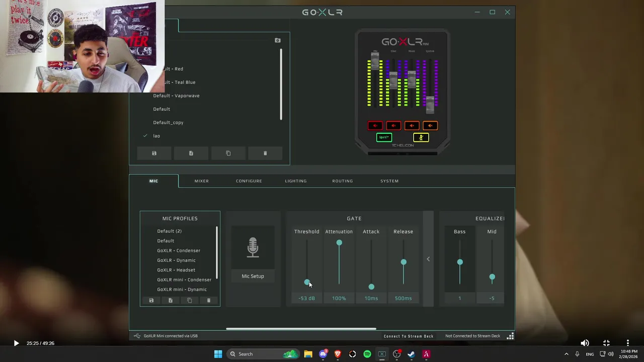Click Connect To Stream Deck
The width and height of the screenshot is (644, 362).
tap(409, 336)
